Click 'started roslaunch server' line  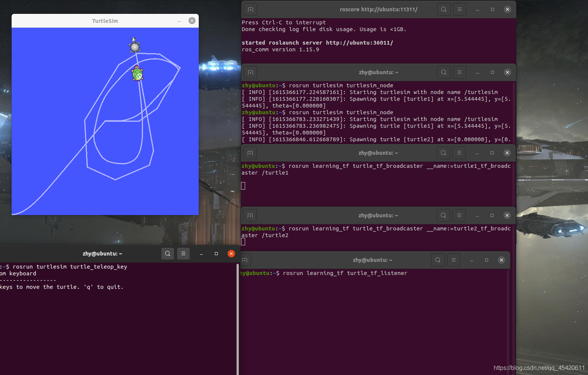tap(317, 43)
